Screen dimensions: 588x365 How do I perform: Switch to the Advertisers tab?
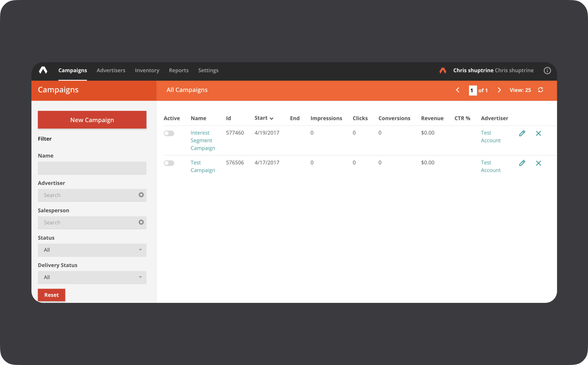pos(111,70)
